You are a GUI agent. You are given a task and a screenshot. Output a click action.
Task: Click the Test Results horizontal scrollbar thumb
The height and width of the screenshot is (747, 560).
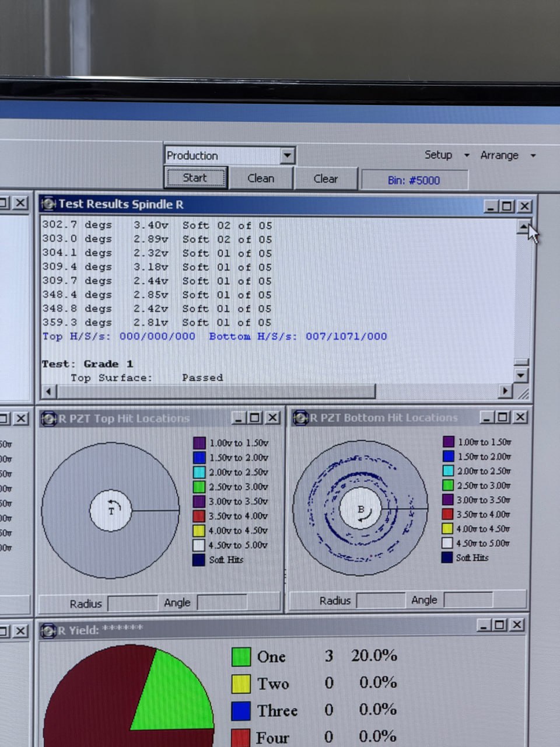point(215,391)
